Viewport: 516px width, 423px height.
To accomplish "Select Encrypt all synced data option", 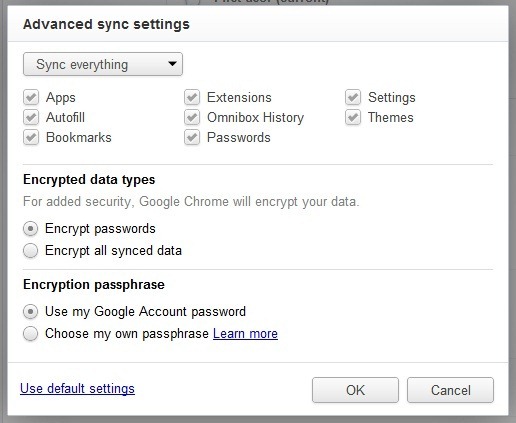I will (30, 251).
